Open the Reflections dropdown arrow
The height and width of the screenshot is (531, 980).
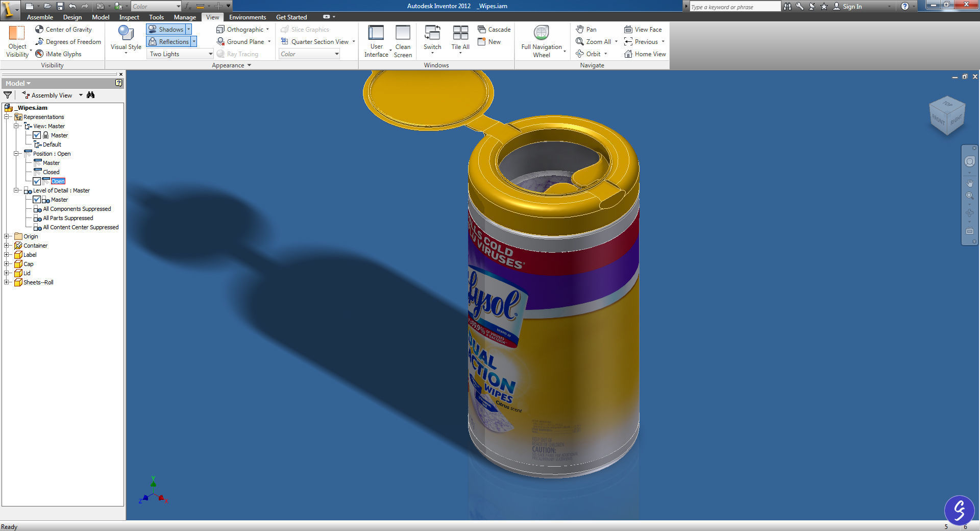[194, 42]
